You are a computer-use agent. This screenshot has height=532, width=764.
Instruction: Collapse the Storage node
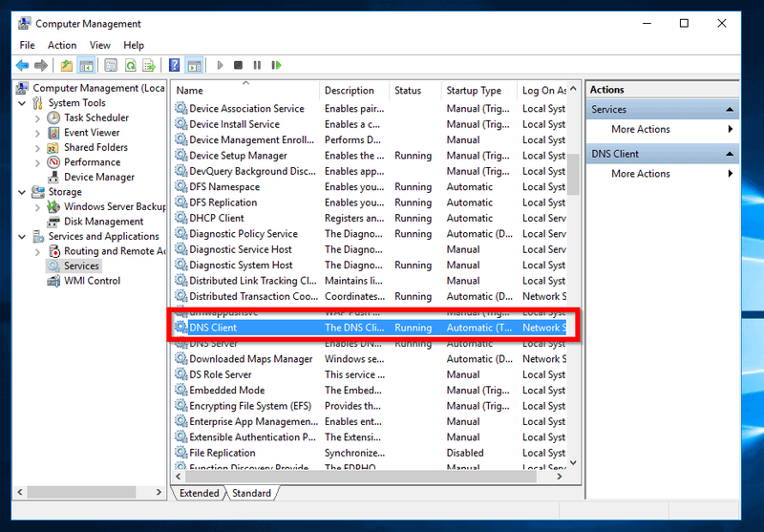22,192
